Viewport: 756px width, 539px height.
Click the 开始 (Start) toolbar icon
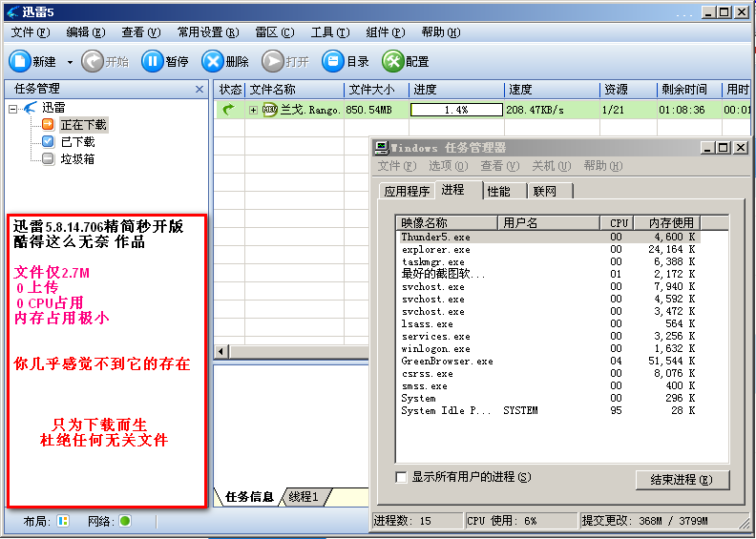click(x=93, y=62)
